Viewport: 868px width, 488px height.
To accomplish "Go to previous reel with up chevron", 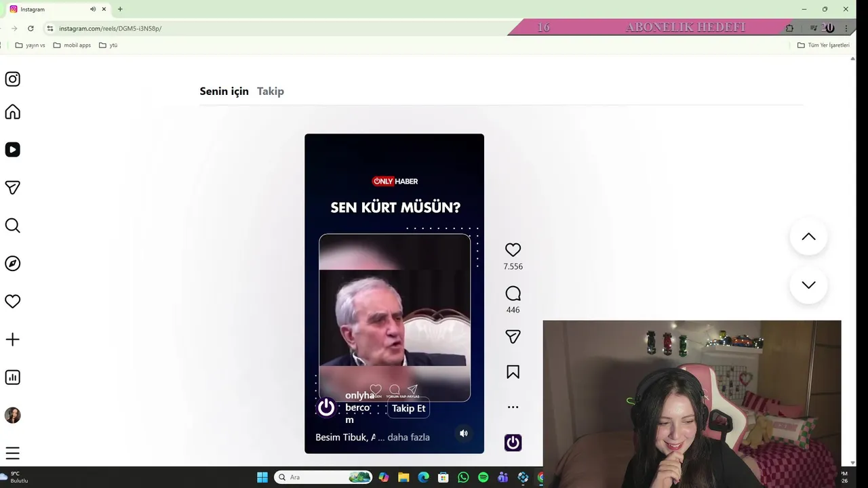I will [x=808, y=237].
